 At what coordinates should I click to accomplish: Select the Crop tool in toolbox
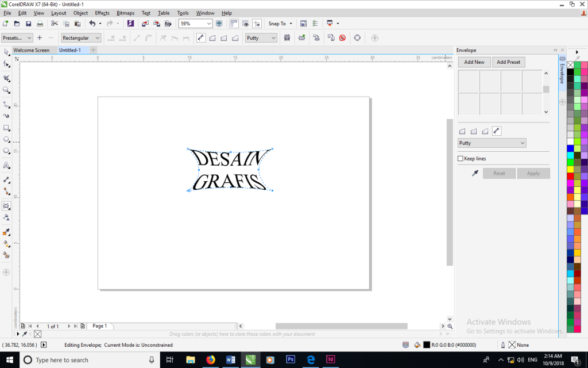7,78
